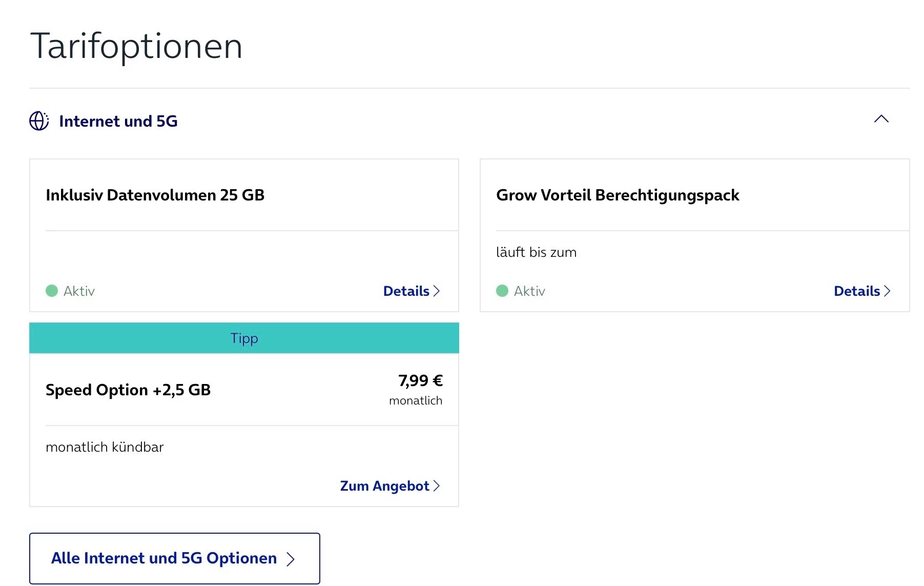Click the globe icon beside Internet und 5G
The image size is (924, 586).
[39, 121]
